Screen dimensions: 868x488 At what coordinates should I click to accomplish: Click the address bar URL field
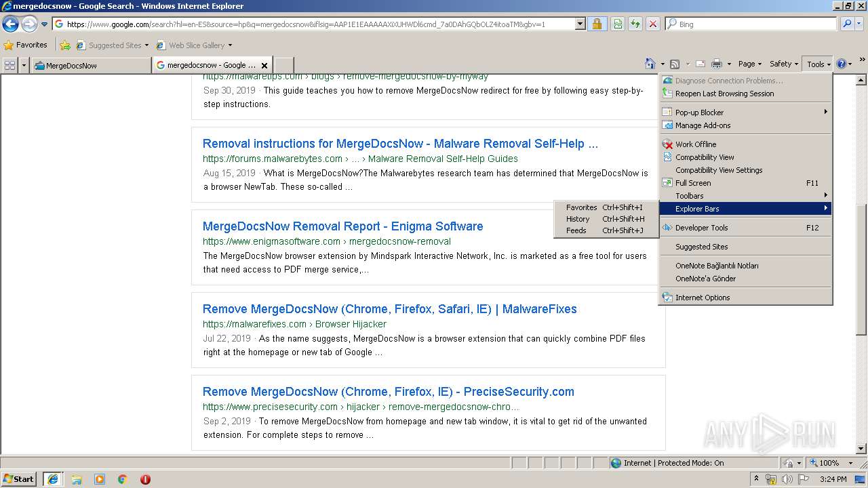[313, 24]
